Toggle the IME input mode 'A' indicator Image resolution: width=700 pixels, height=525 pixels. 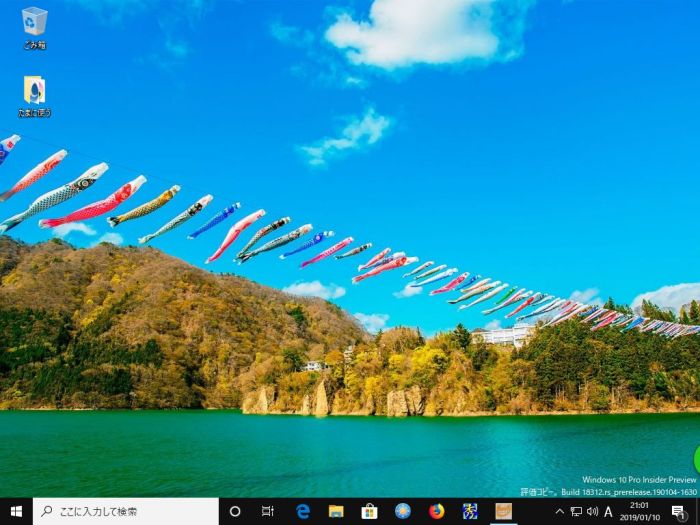click(x=608, y=512)
